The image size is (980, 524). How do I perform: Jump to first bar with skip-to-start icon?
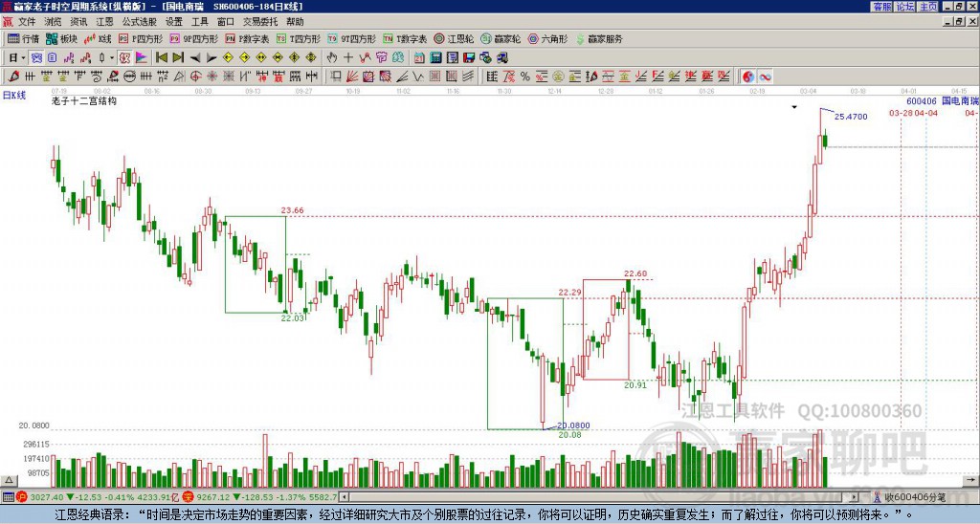pos(161,57)
